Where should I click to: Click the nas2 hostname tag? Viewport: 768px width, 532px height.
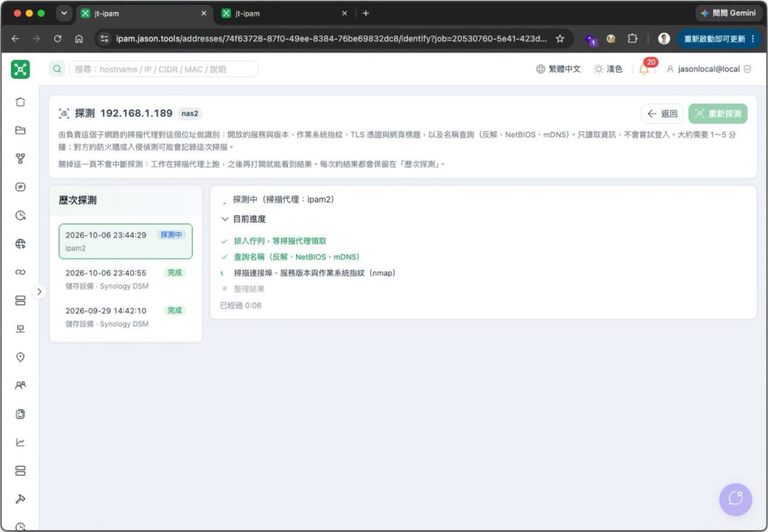pyautogui.click(x=190, y=114)
